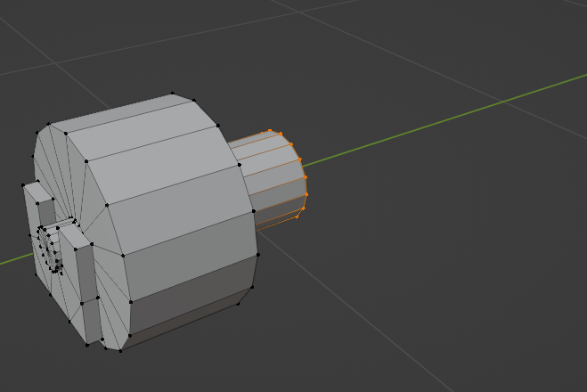The width and height of the screenshot is (587, 392).
Task: Click the topmost vertex of the large cylinder
Action: point(172,93)
